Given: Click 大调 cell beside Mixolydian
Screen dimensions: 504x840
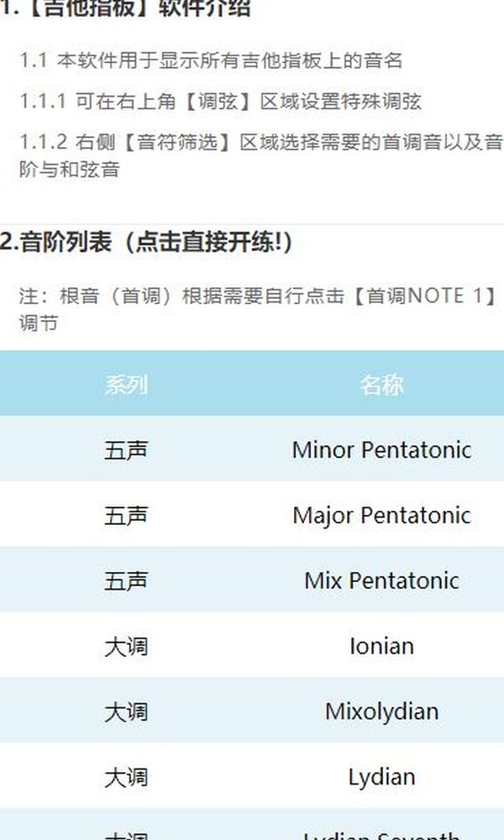Looking at the screenshot, I should [x=126, y=712].
